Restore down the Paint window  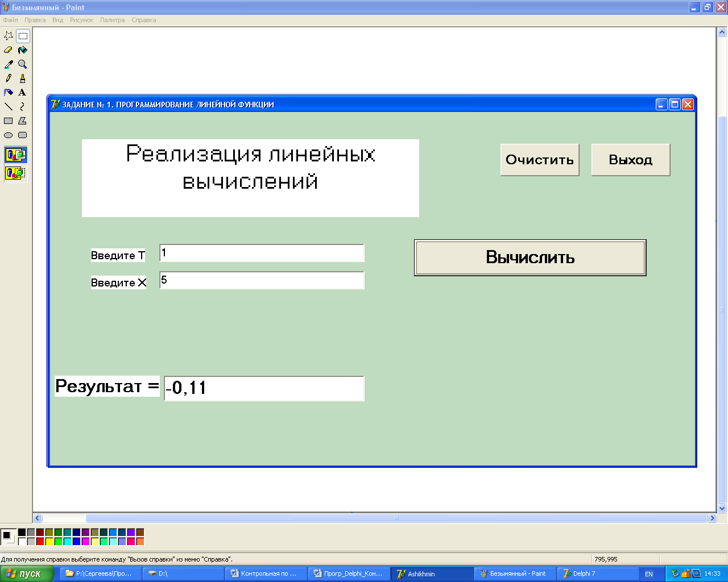pos(708,7)
